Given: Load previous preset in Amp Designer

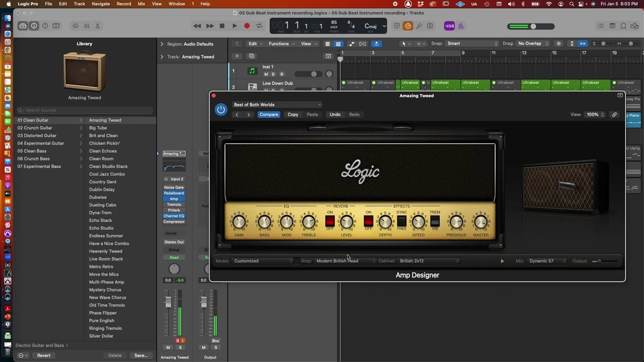Looking at the screenshot, I should coord(237,115).
